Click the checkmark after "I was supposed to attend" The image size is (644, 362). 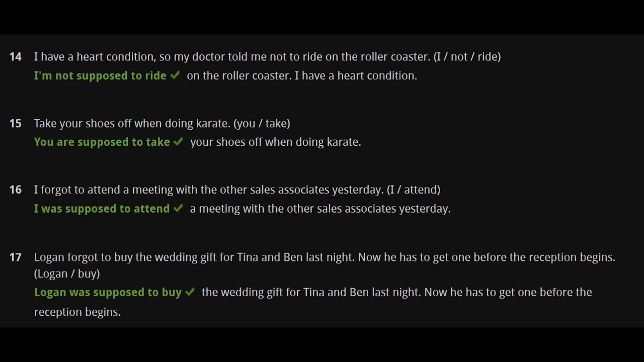click(178, 208)
